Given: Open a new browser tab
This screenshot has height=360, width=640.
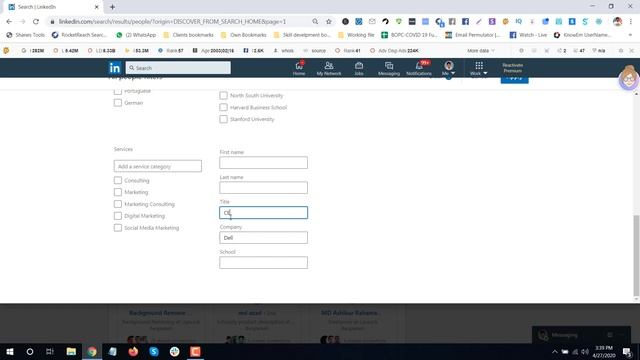Looking at the screenshot, I should tap(112, 7).
